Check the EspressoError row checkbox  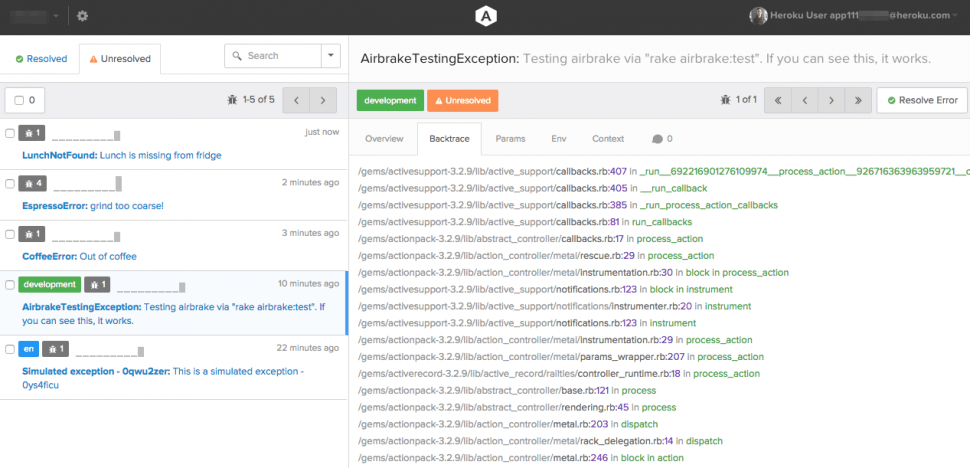[9, 184]
